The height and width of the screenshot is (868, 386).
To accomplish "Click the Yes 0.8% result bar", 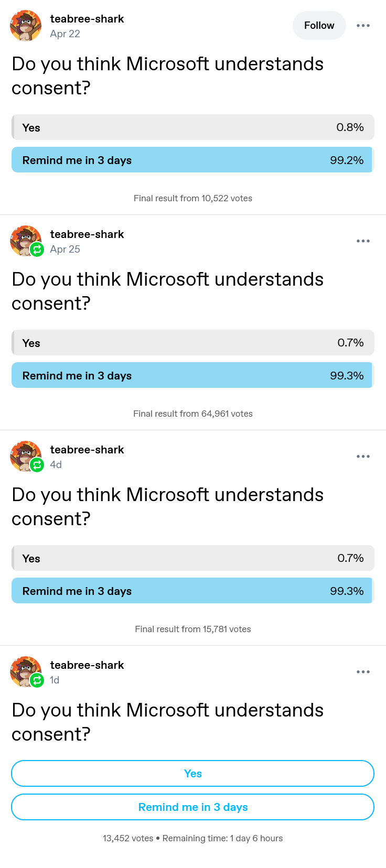I will 193,127.
